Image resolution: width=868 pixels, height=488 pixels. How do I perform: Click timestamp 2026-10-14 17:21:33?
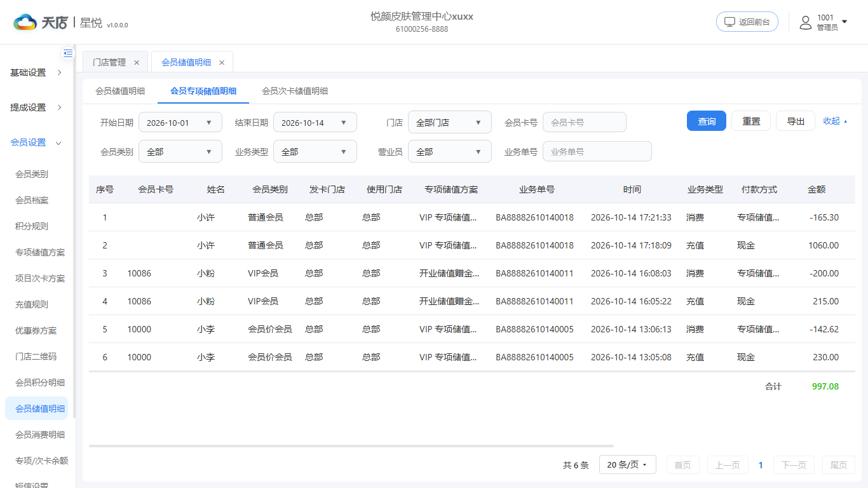pos(631,217)
